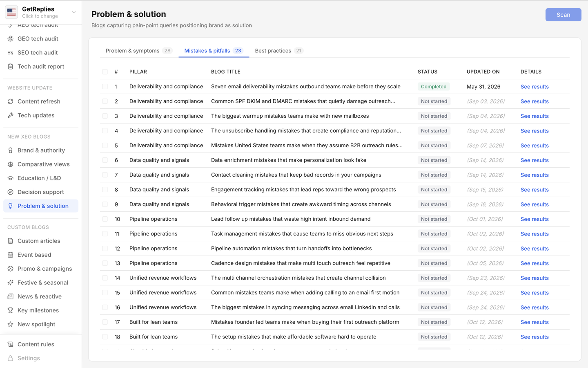
Task: Open See results for multi channel orchestration
Action: [535, 278]
